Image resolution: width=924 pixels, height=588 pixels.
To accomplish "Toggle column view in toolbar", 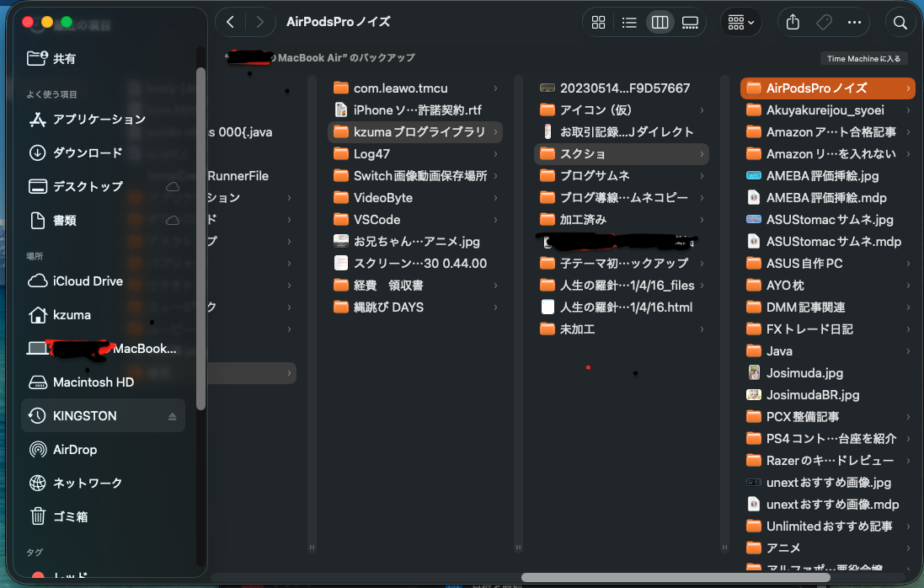I will [660, 23].
